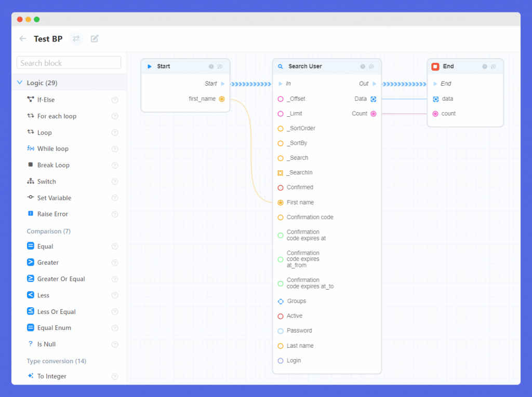Select the Search User node title

(305, 66)
